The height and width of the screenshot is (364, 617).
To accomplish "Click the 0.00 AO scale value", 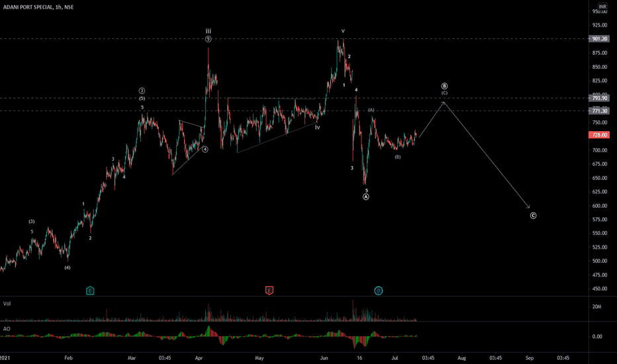I will 597,336.
